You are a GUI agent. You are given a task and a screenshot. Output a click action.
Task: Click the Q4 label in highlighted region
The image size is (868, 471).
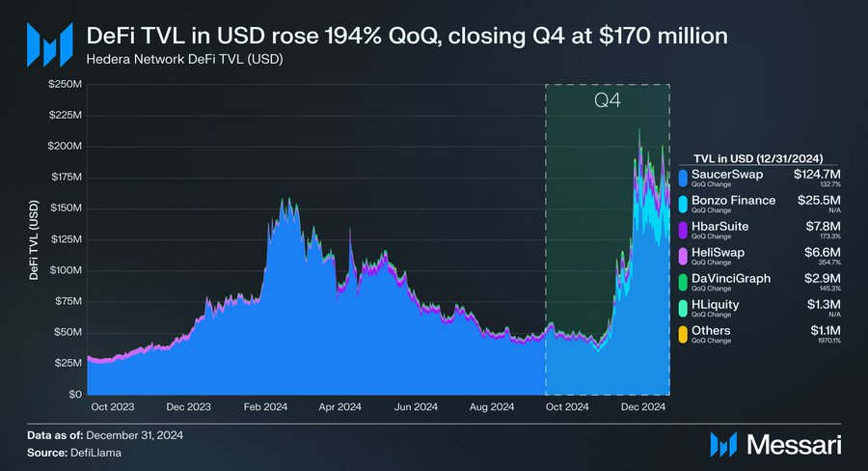point(608,100)
